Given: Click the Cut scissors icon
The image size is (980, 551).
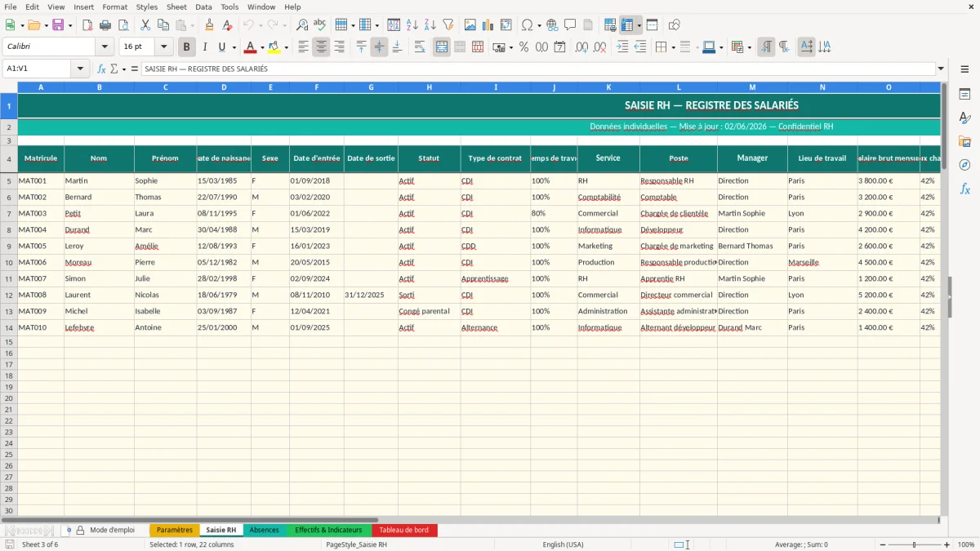Looking at the screenshot, I should coord(145,25).
